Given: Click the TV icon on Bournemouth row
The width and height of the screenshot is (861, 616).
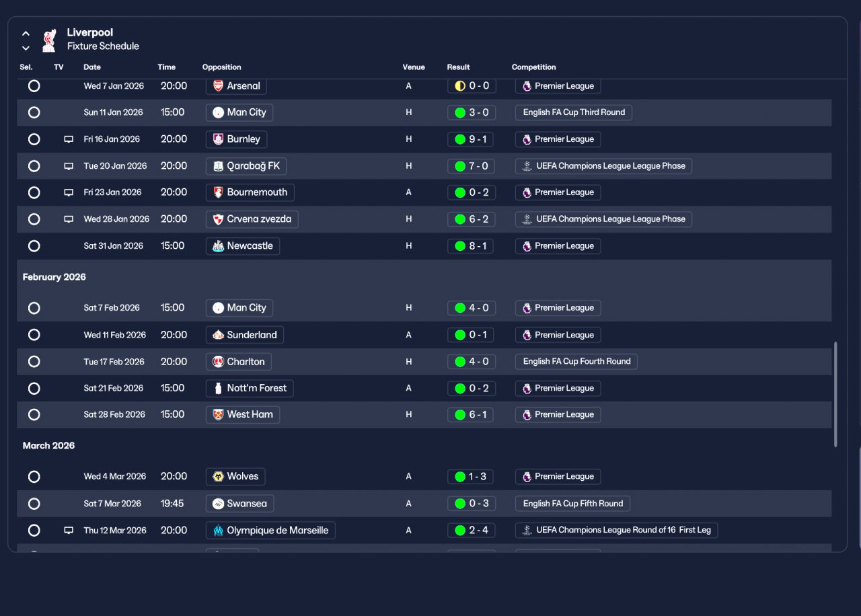Looking at the screenshot, I should pyautogui.click(x=69, y=192).
